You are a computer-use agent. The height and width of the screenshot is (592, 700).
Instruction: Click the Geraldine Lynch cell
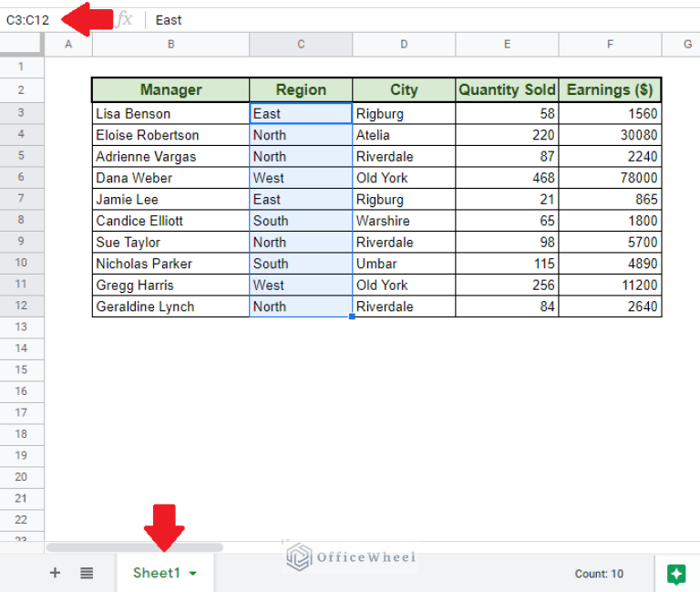171,306
